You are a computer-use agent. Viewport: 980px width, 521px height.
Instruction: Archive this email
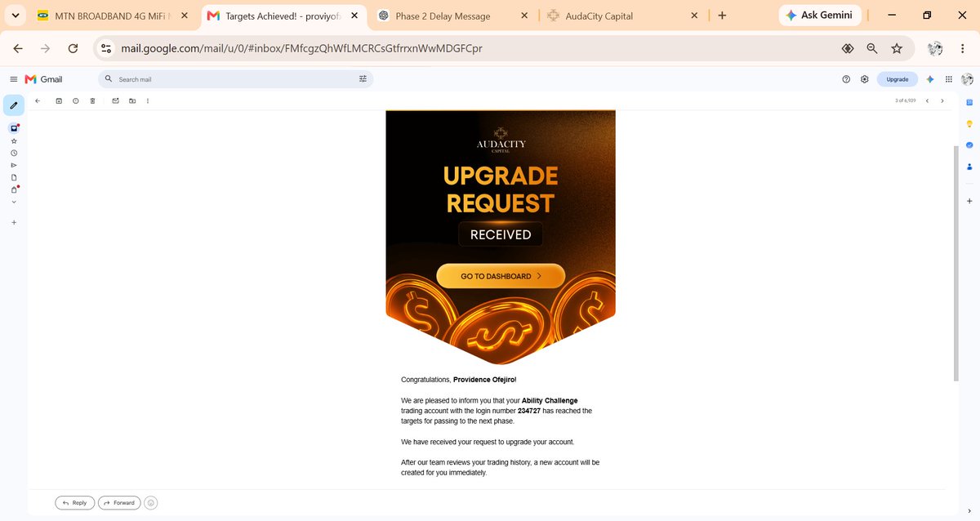pyautogui.click(x=59, y=100)
